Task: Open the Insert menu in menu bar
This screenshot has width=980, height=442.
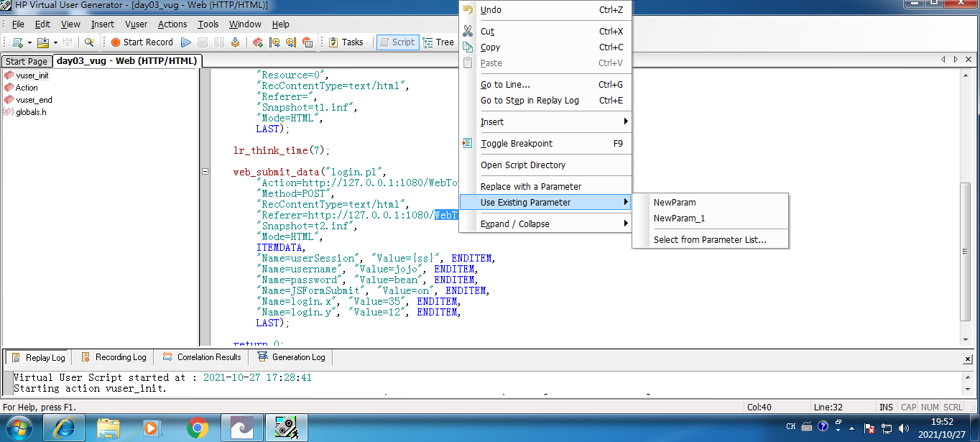Action: (x=103, y=24)
